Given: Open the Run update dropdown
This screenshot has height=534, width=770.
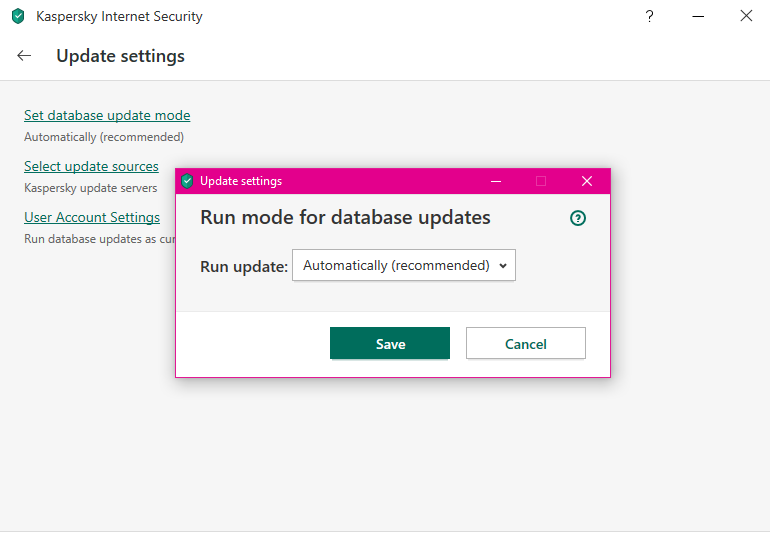Looking at the screenshot, I should (x=404, y=265).
